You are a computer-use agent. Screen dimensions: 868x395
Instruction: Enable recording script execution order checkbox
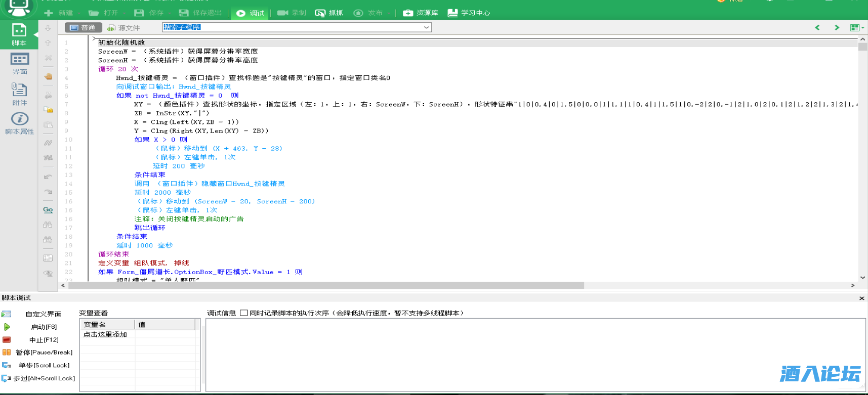click(x=244, y=313)
